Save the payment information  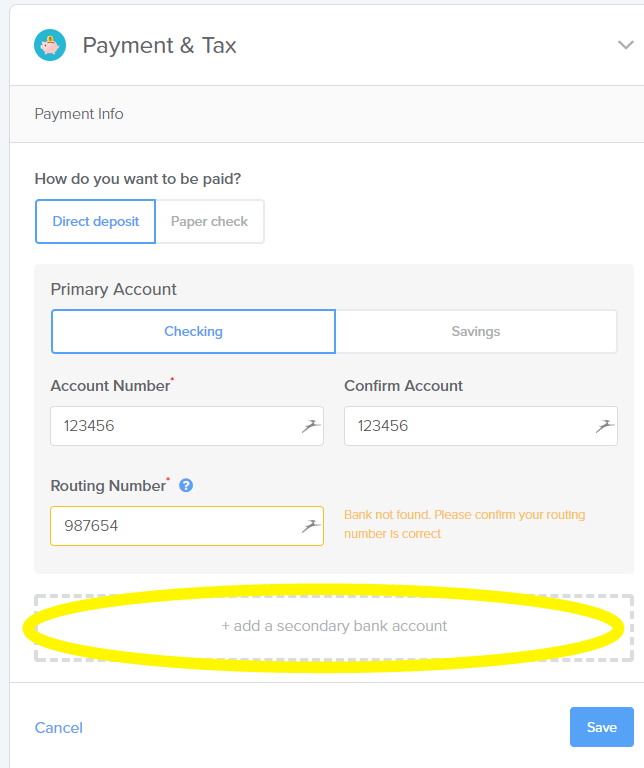coord(602,727)
